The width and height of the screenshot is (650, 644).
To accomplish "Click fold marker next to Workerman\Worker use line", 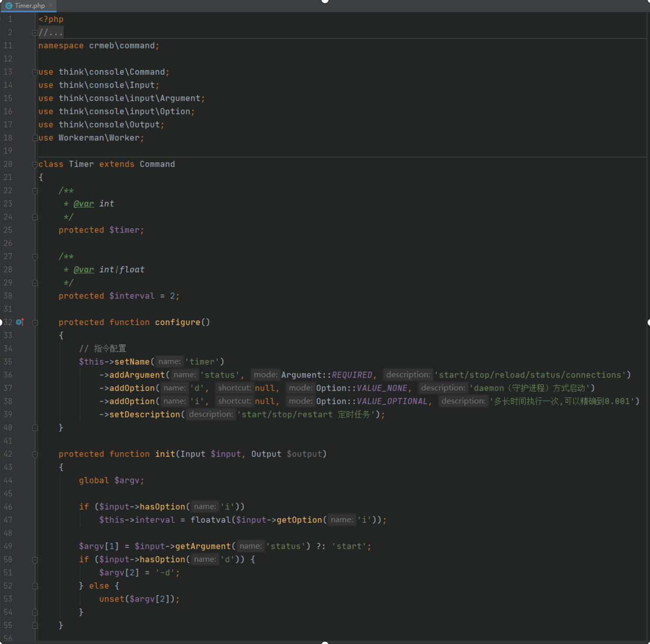I will coord(35,137).
